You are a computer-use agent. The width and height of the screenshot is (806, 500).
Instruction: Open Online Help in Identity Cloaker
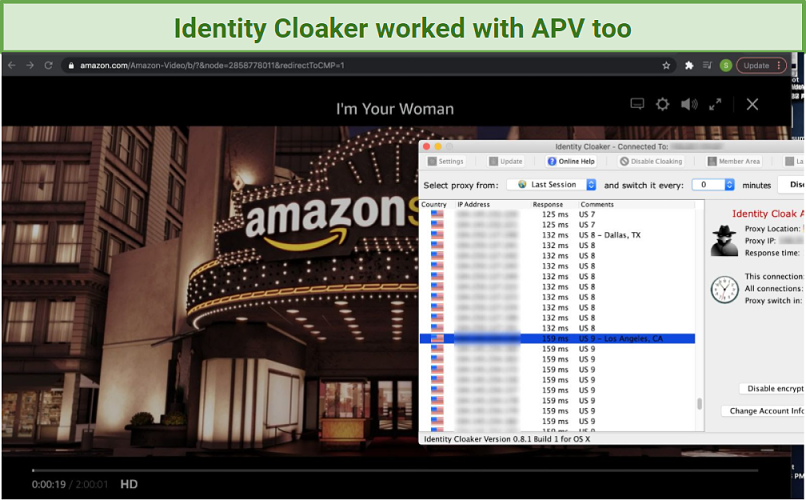571,161
